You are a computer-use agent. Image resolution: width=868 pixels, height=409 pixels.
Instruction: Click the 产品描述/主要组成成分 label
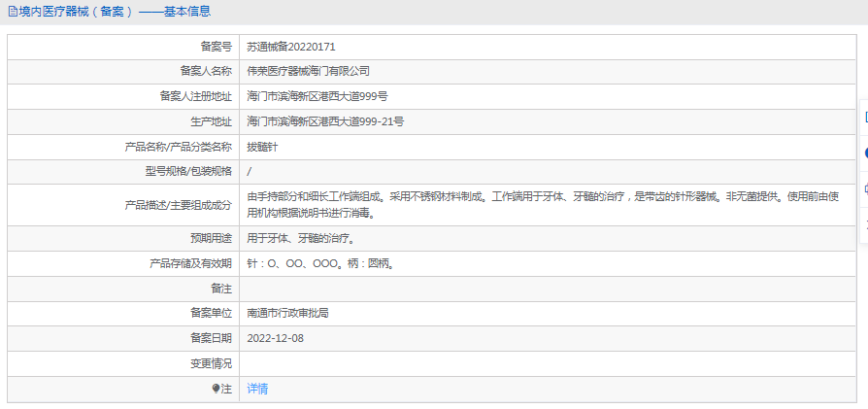point(179,205)
